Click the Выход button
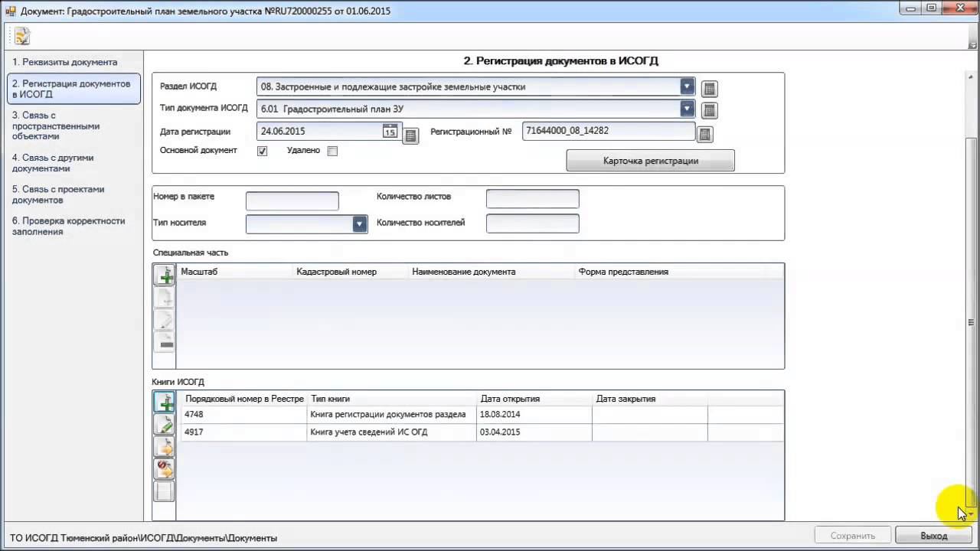This screenshot has width=980, height=551. click(x=933, y=536)
